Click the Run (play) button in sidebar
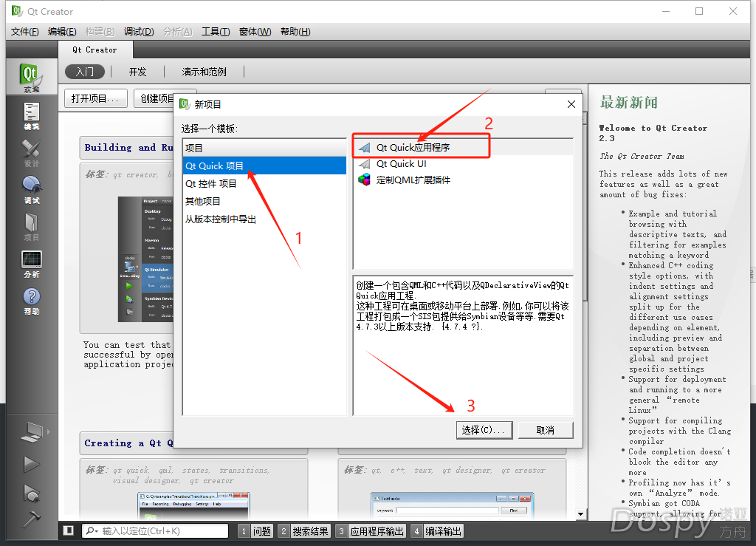 pos(31,464)
